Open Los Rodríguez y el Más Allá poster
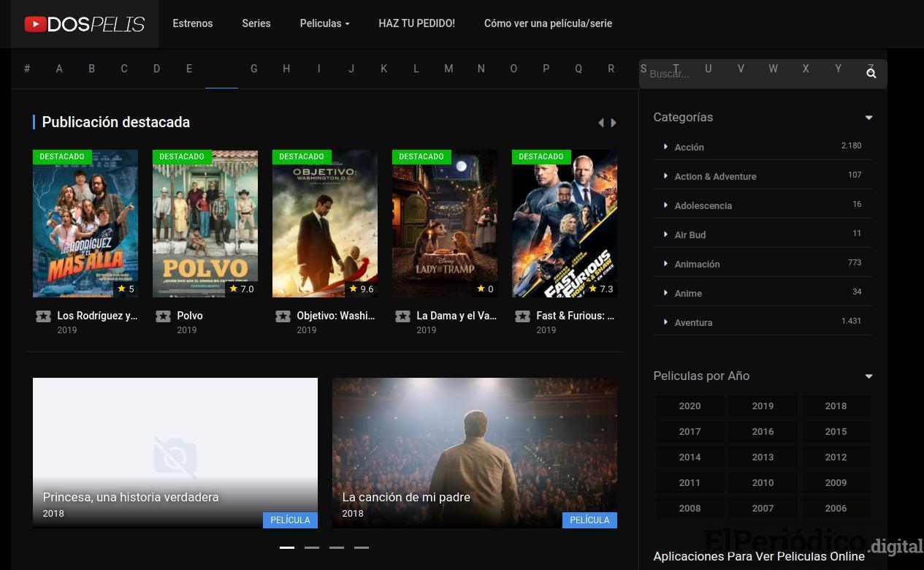Image resolution: width=924 pixels, height=570 pixels. pyautogui.click(x=85, y=224)
